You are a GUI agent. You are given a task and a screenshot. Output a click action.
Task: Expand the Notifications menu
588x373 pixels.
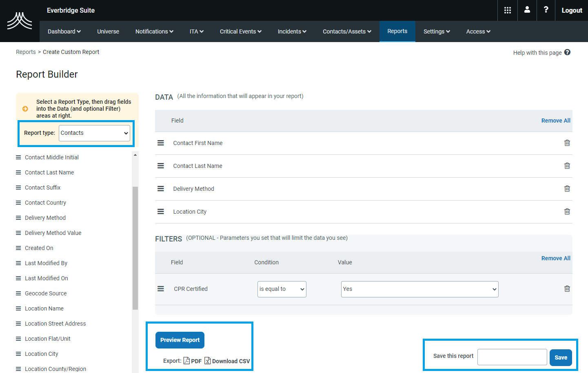(154, 31)
